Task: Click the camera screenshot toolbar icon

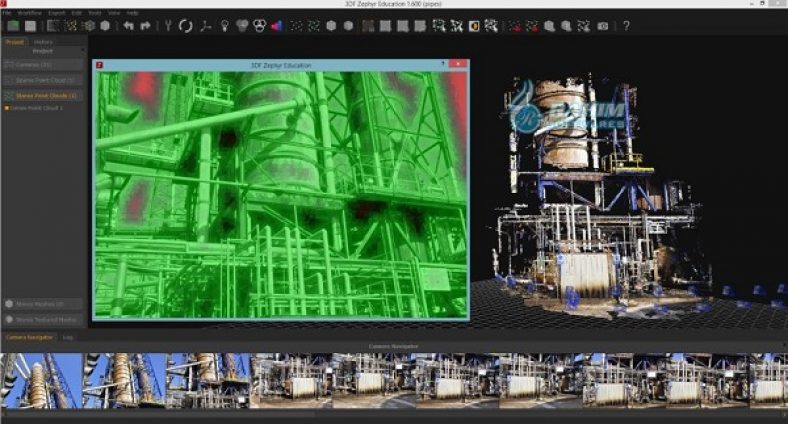Action: [x=603, y=26]
